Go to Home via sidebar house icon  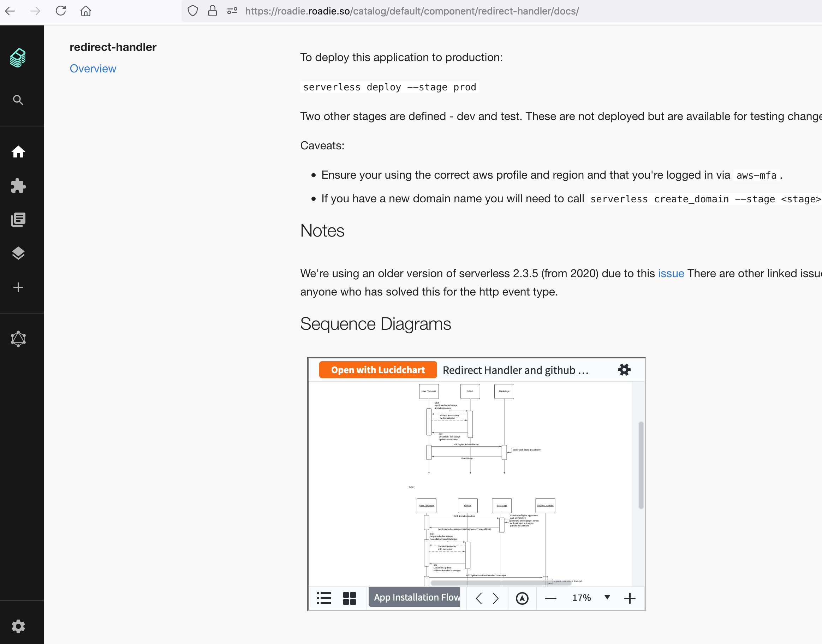[18, 152]
